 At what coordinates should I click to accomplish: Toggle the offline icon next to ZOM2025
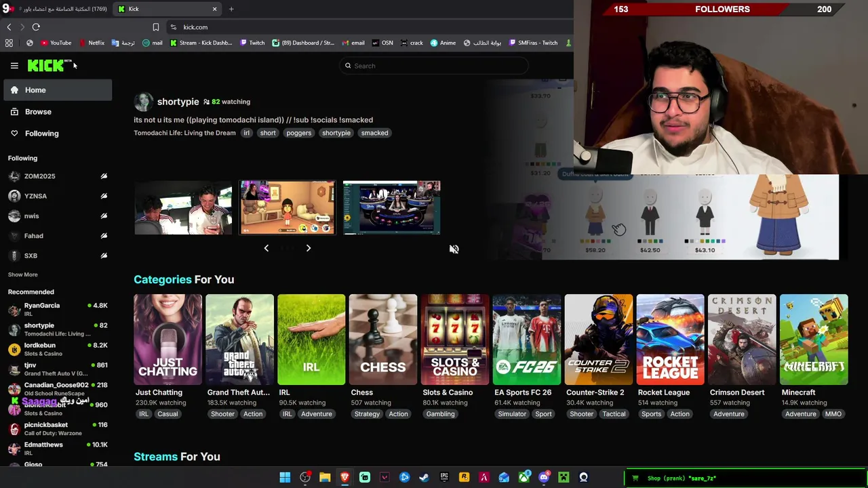coord(104,176)
